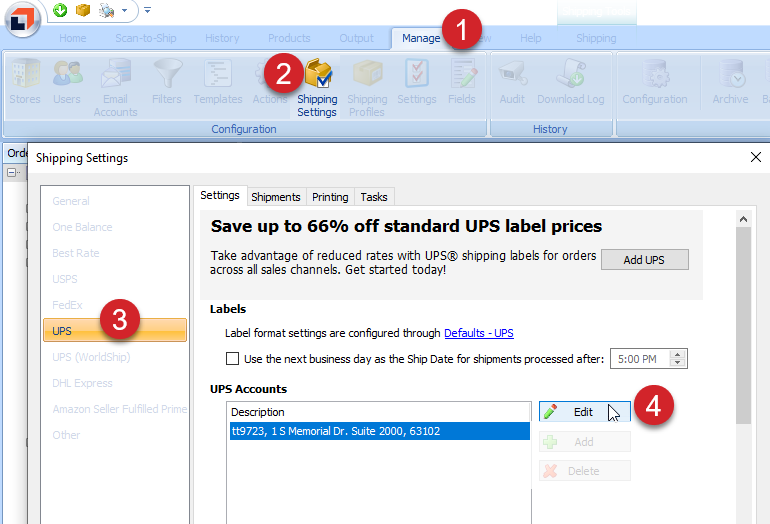Open the Printing tab in dialog
770x524 pixels.
coord(330,197)
